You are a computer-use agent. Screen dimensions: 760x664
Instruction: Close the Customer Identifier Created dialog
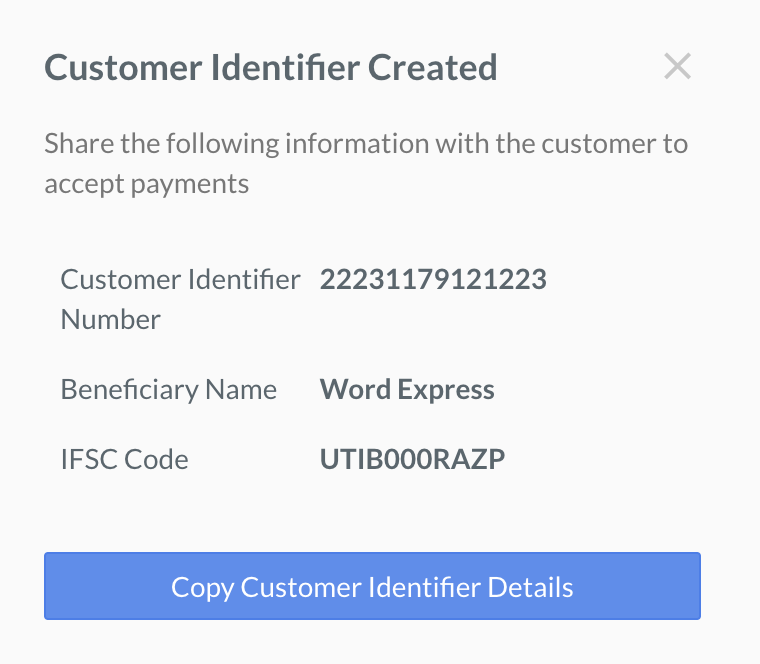click(x=677, y=66)
